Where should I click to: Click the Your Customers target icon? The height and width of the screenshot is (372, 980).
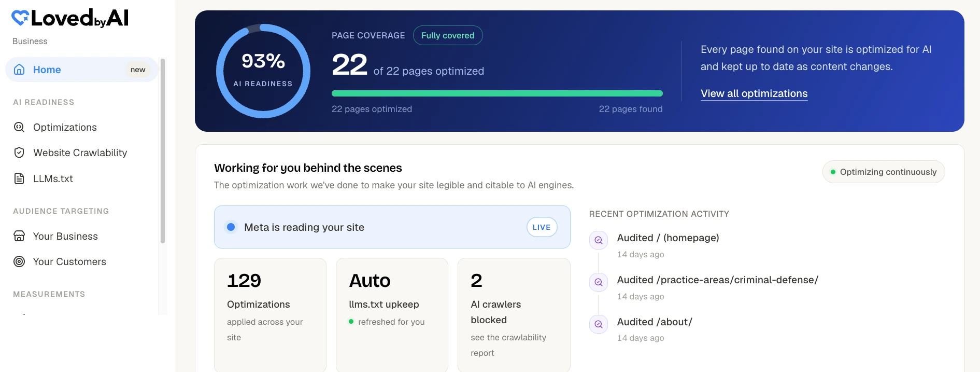[x=19, y=261]
